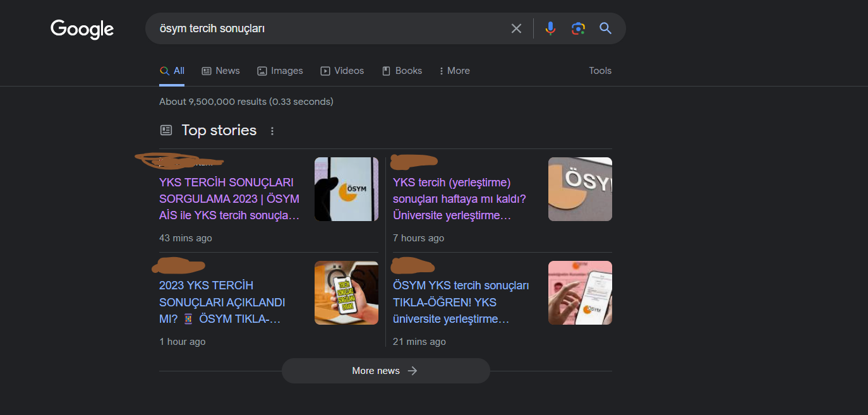Open the Top stories three-dot options menu
Screen dimensions: 868x415
[x=272, y=131]
